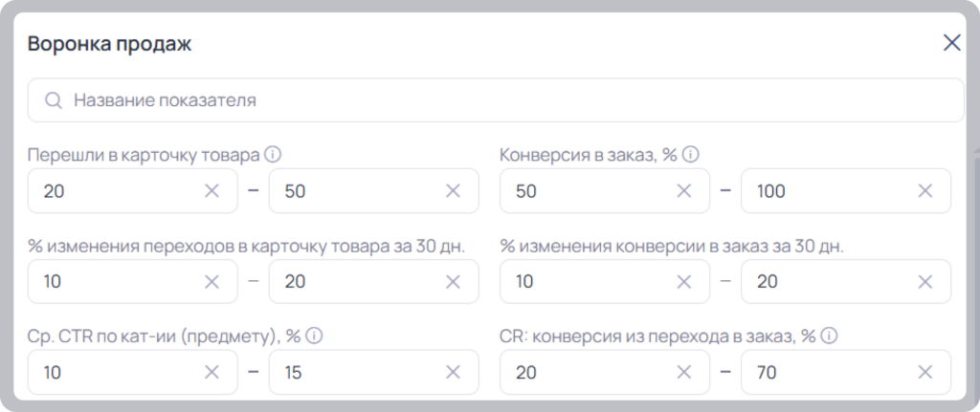Viewport: 980px width, 412px height.
Task: Show info for CR: конверсия из перехода
Action: pyautogui.click(x=829, y=336)
